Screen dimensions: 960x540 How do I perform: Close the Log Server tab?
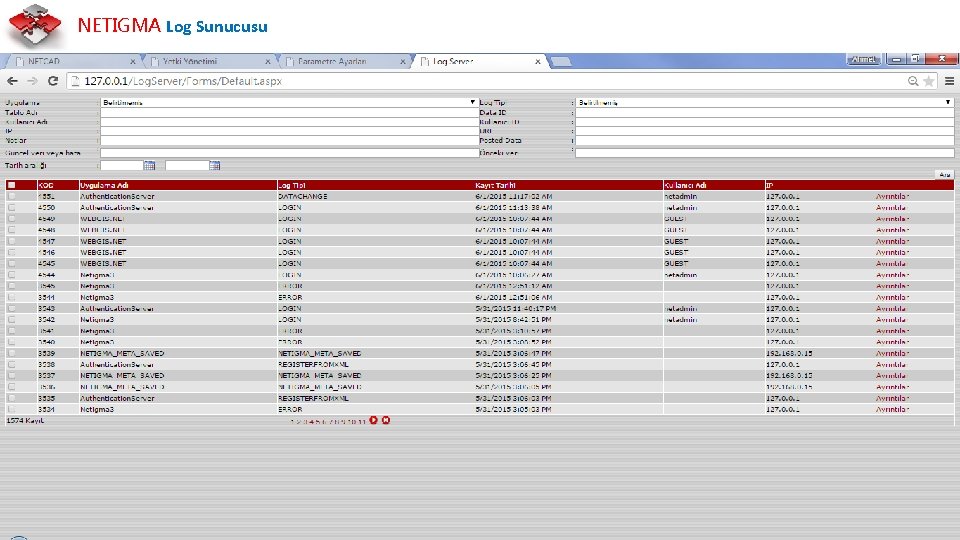(538, 61)
